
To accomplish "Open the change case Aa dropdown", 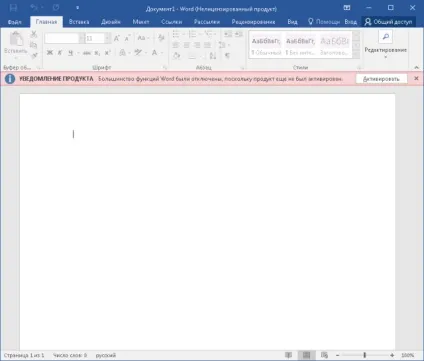I will 143,38.
